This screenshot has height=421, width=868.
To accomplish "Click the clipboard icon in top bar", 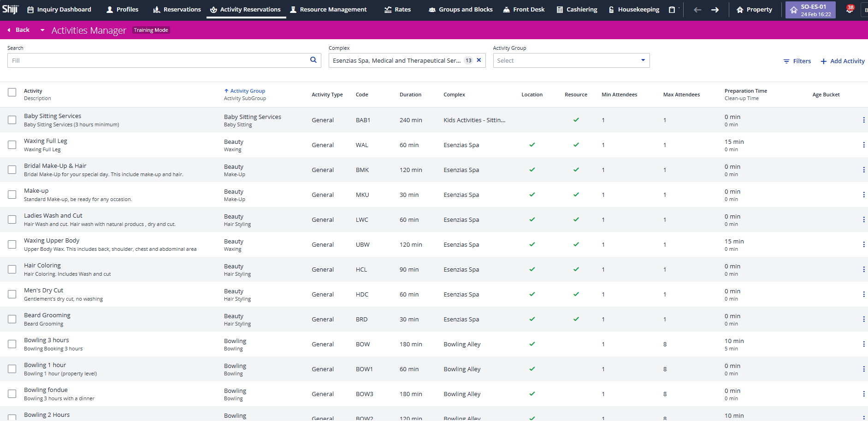I will point(672,10).
